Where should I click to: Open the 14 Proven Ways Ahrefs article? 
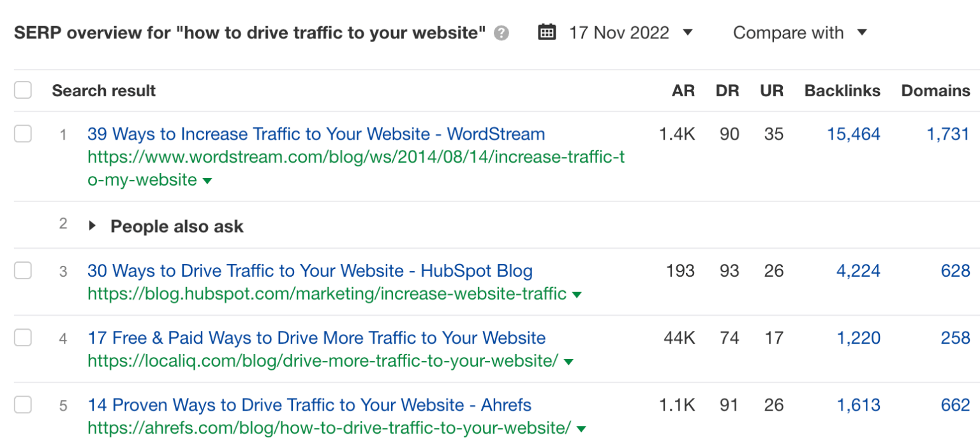309,405
